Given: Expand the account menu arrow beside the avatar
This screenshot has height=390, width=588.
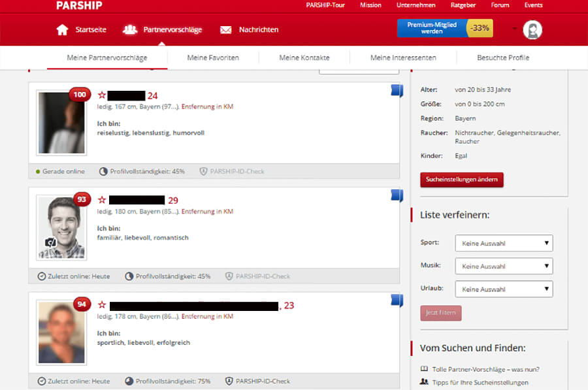Looking at the screenshot, I should pos(515,29).
